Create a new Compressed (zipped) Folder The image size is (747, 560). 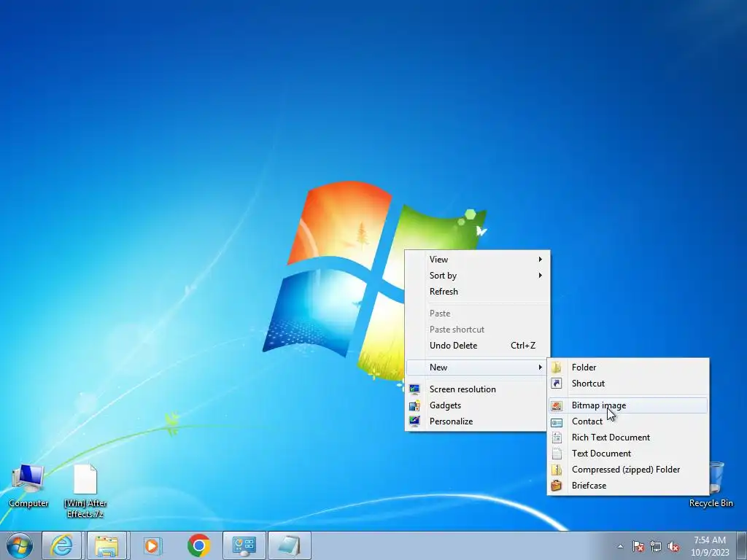tap(628, 470)
